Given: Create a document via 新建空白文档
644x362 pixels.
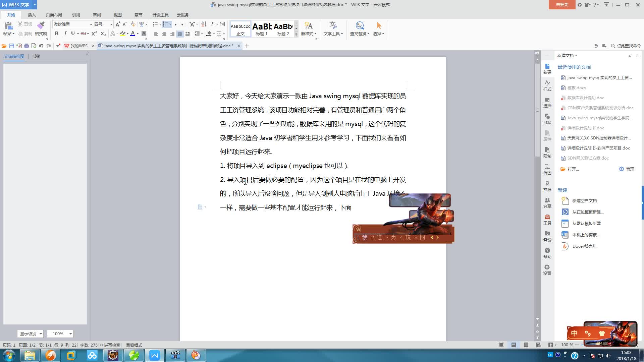Looking at the screenshot, I should pyautogui.click(x=584, y=200).
